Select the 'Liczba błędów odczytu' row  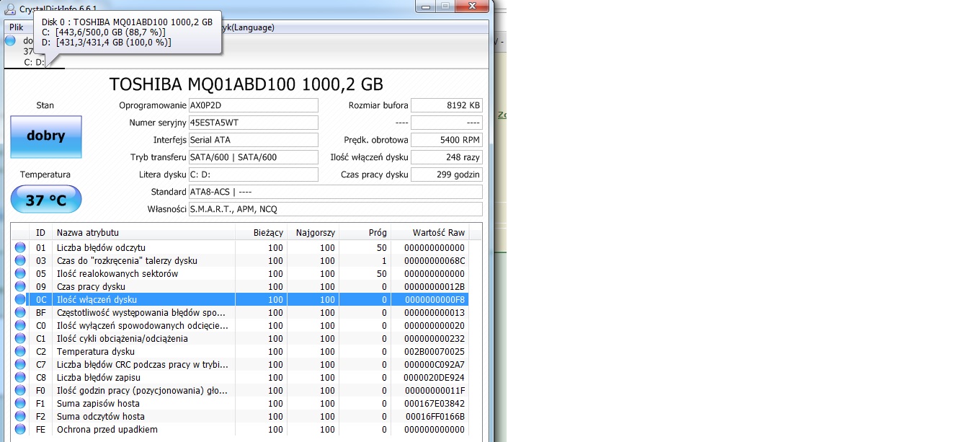[240, 247]
